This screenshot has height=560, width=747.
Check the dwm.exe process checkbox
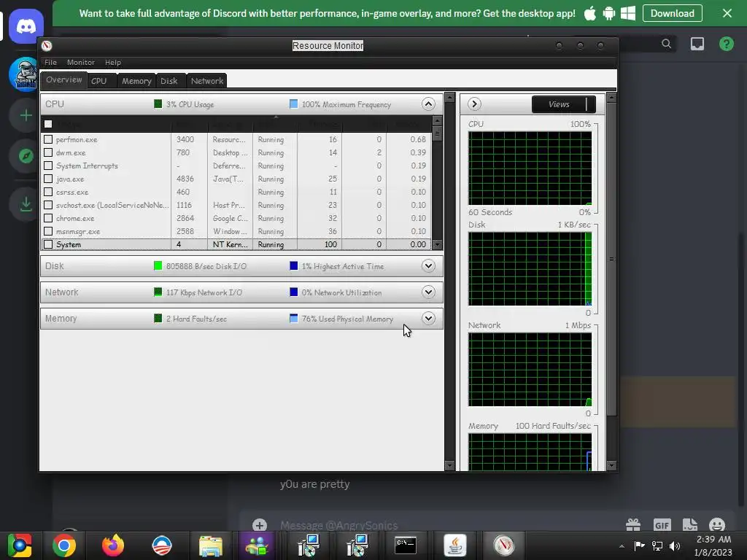coord(48,152)
